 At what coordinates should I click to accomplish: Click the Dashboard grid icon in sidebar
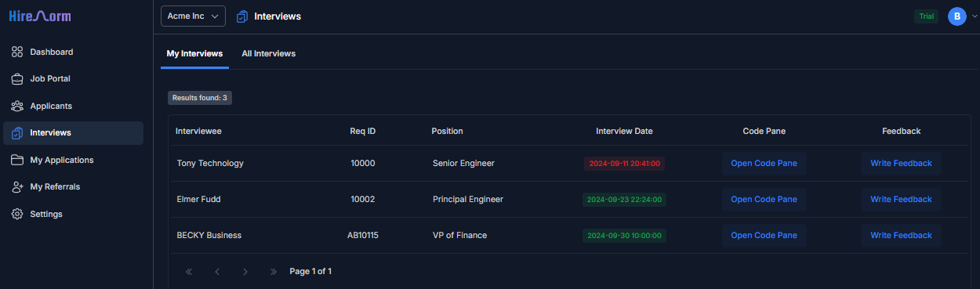tap(17, 52)
